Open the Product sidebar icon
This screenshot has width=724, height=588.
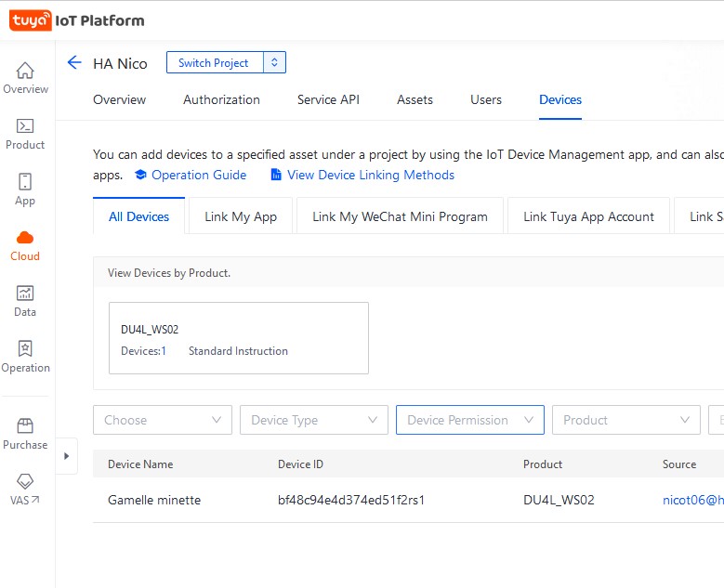tap(25, 126)
